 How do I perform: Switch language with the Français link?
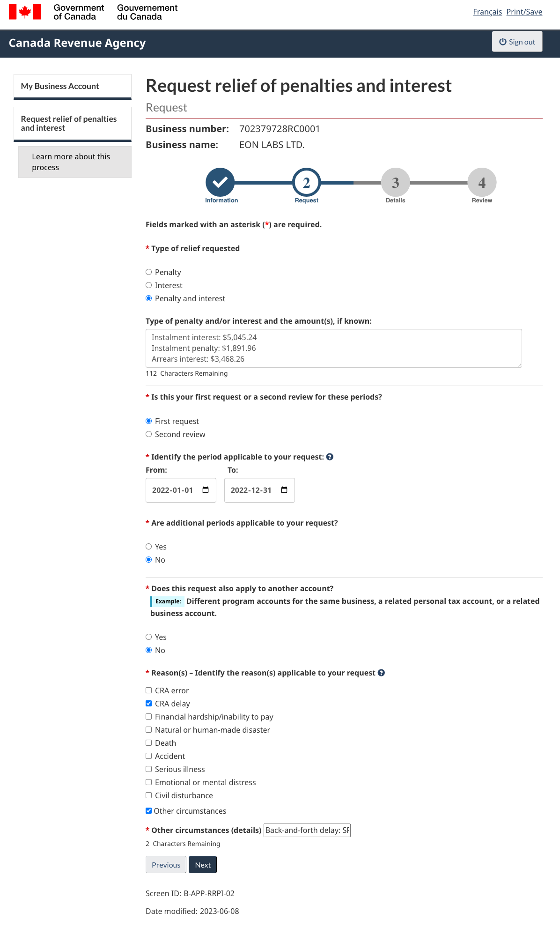(x=487, y=12)
